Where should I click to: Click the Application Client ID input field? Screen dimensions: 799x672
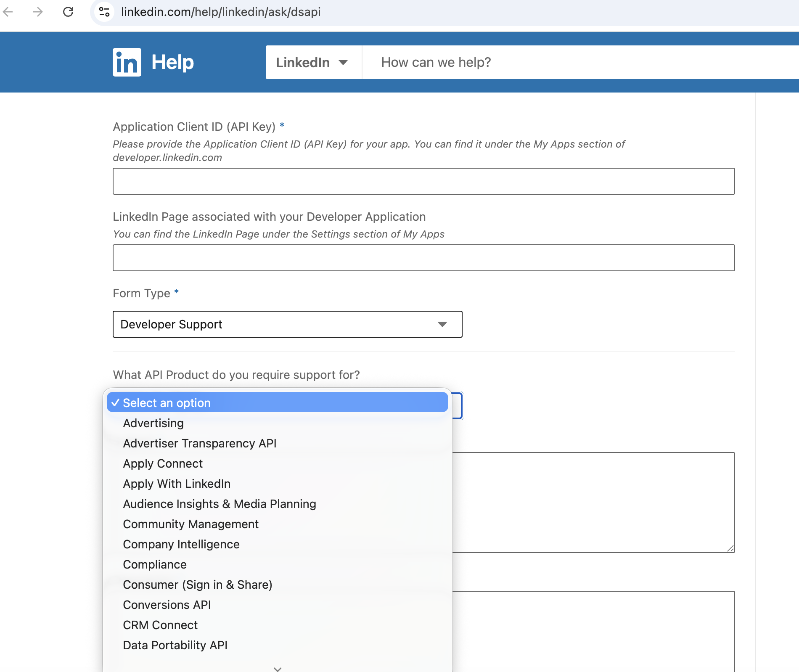coord(423,181)
